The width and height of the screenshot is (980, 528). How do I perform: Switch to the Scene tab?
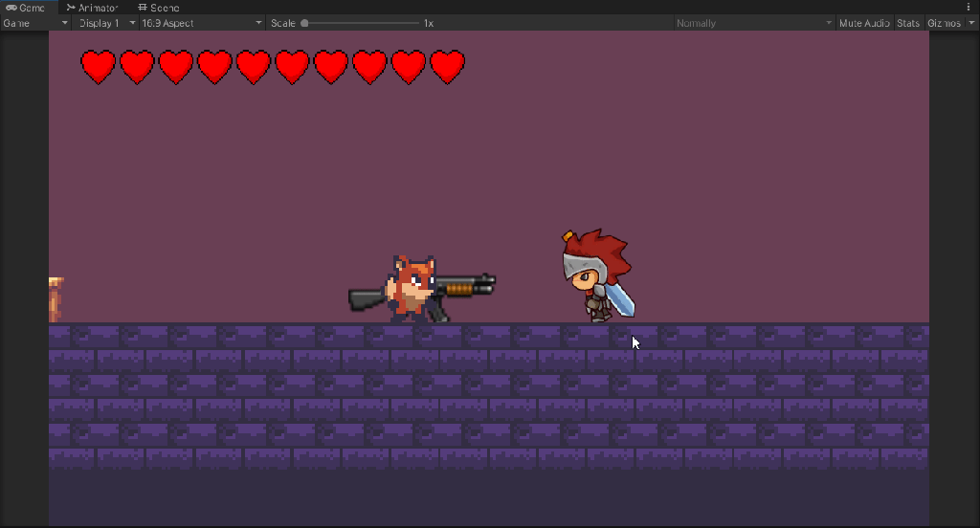[158, 8]
